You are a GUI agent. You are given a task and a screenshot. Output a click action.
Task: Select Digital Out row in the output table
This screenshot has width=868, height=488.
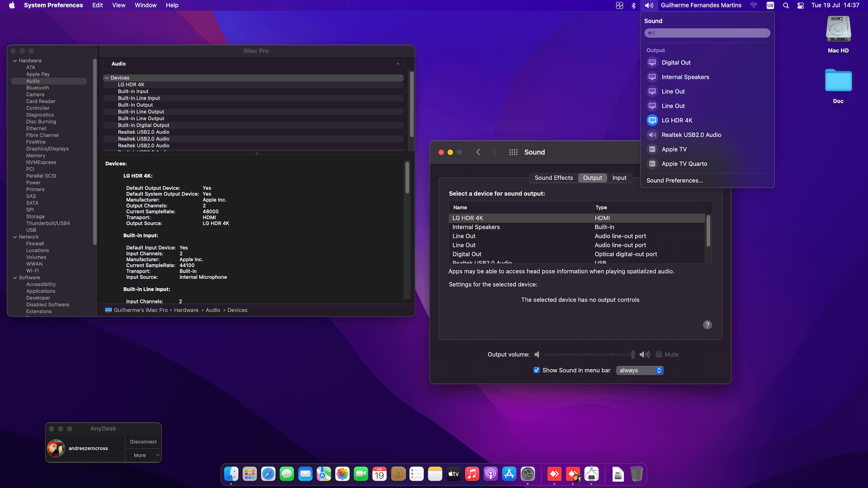(x=576, y=254)
